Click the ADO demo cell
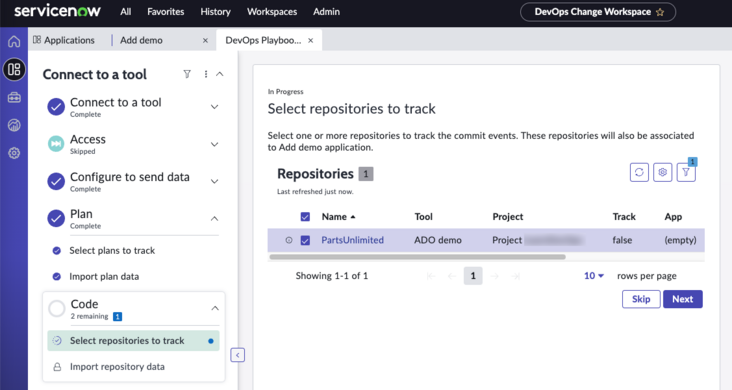This screenshot has height=390, width=732. point(438,240)
